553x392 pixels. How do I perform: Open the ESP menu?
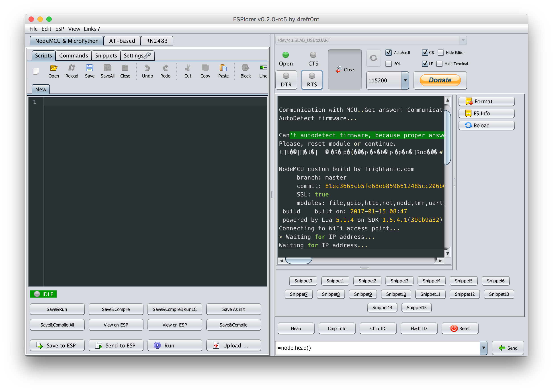click(59, 29)
